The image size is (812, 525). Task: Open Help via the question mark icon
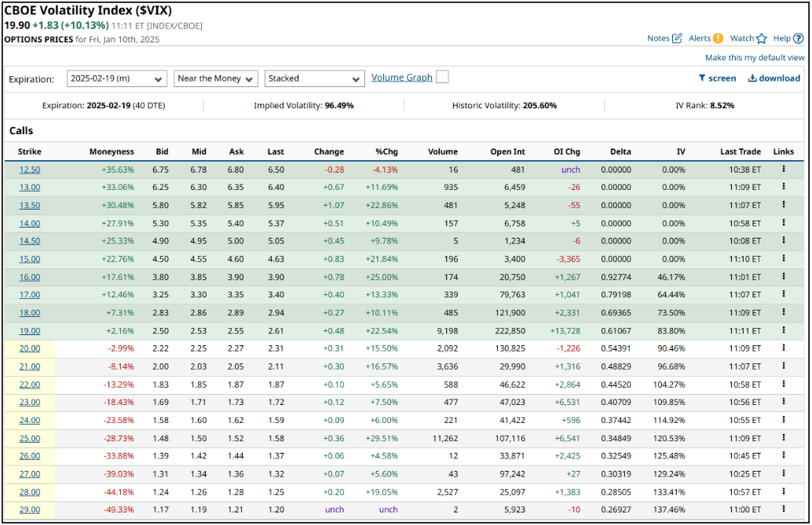799,38
